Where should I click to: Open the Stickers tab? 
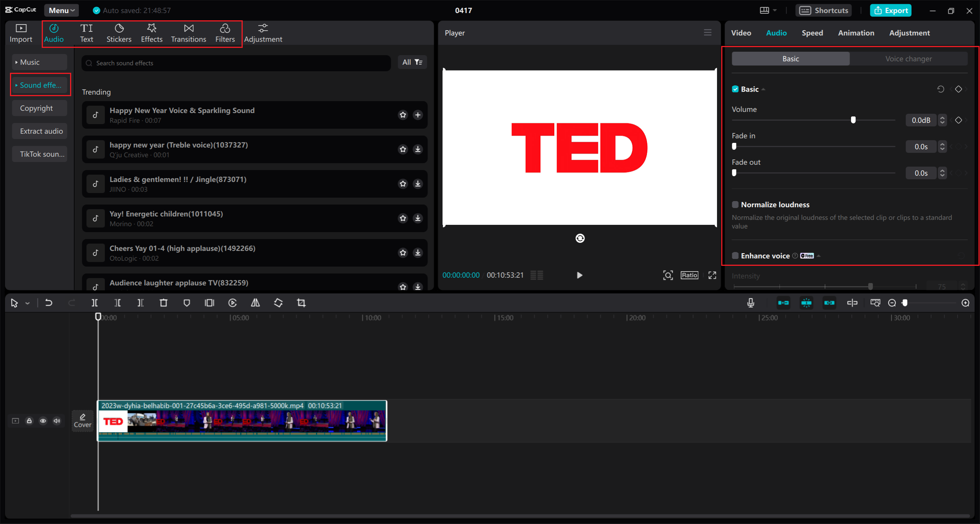tap(119, 33)
